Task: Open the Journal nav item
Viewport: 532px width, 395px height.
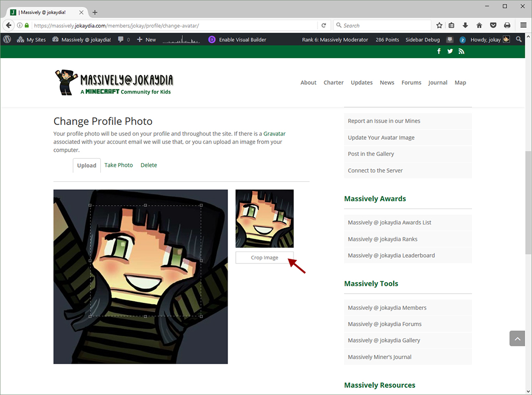Action: point(437,83)
